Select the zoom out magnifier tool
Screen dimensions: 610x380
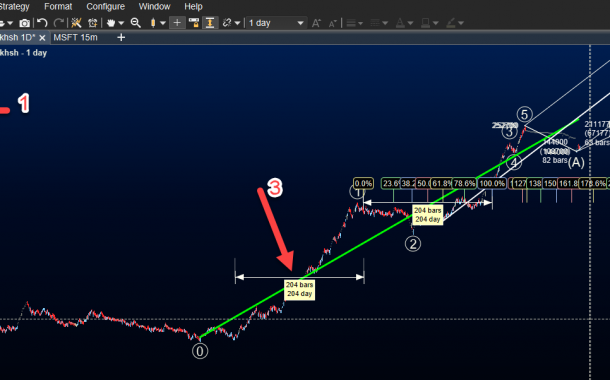pos(136,23)
